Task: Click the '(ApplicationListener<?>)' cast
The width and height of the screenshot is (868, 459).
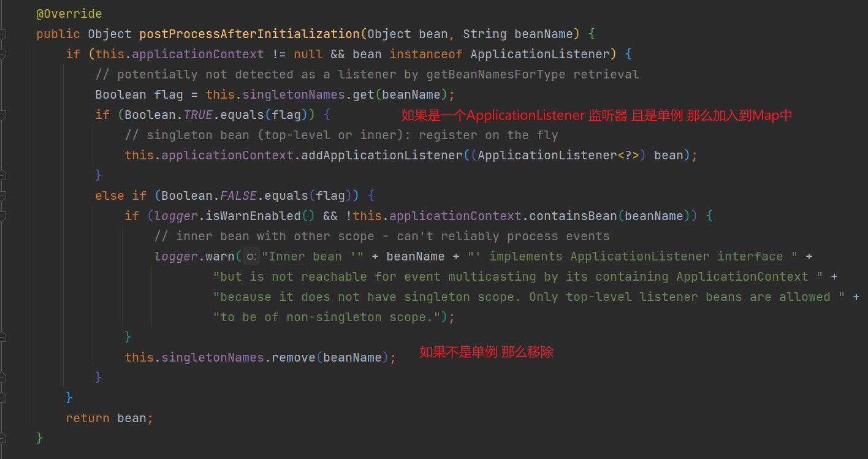Action: pos(558,155)
